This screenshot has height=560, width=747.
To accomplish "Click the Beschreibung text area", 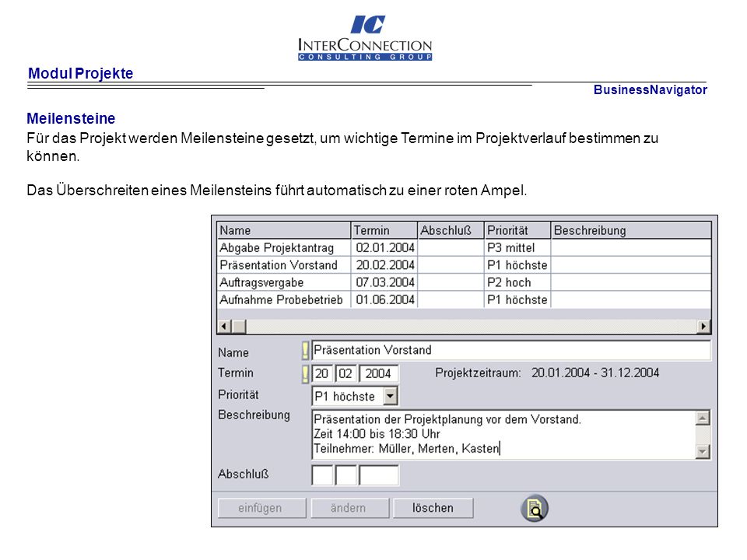I will pyautogui.click(x=503, y=434).
